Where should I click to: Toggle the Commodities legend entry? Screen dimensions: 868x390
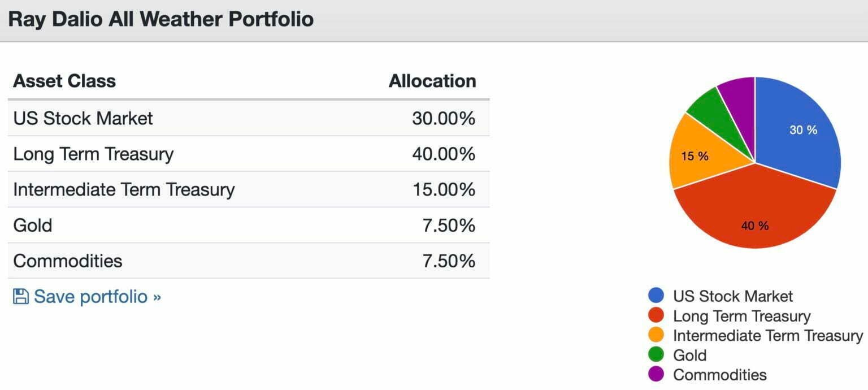pos(721,374)
